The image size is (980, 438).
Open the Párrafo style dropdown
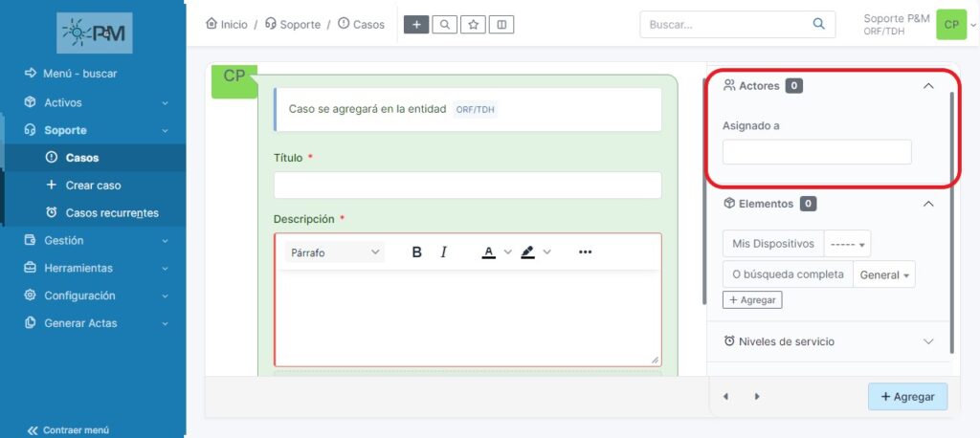point(334,252)
